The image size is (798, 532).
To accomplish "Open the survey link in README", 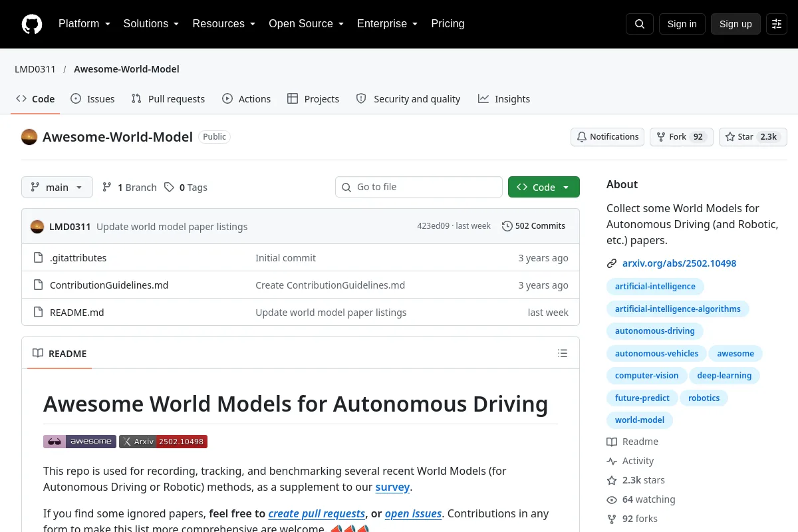I will 392,487.
